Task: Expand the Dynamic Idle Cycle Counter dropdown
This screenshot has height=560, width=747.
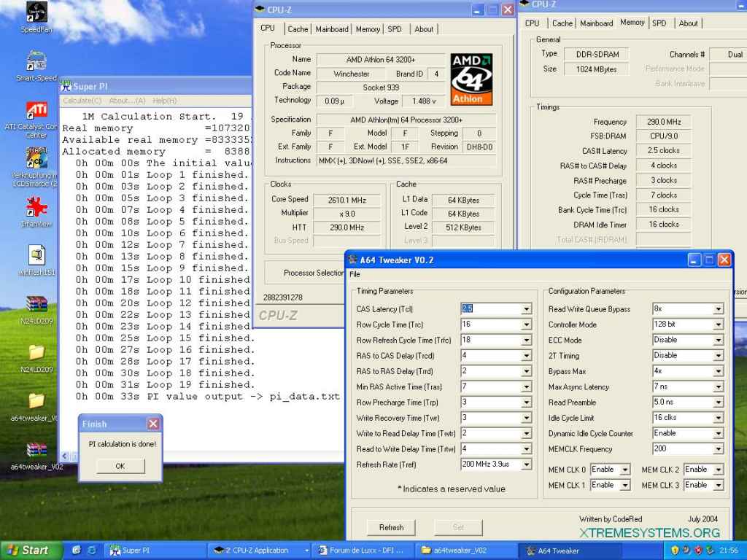Action: click(x=718, y=433)
